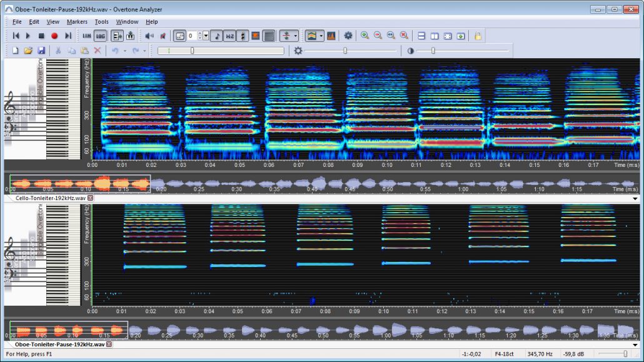Close the Oboe-Tonleiter-Pause-192kHz.wav tab
644x362 pixels.
[109, 344]
